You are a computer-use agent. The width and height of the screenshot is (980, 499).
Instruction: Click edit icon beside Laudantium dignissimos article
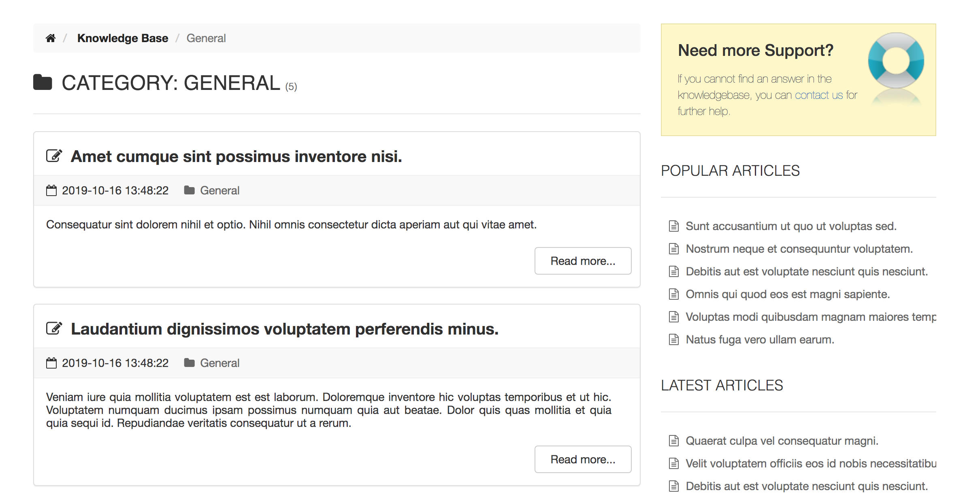[x=54, y=328]
